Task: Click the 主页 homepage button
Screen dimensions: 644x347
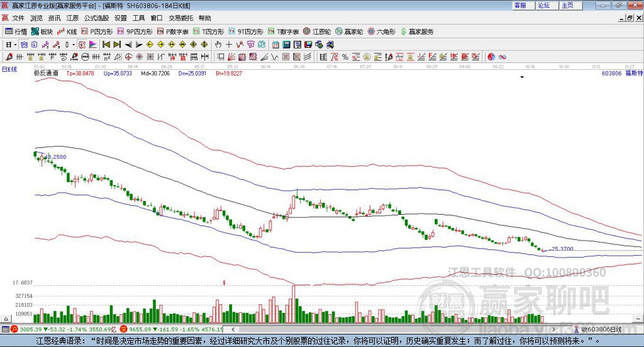Action: tap(570, 5)
